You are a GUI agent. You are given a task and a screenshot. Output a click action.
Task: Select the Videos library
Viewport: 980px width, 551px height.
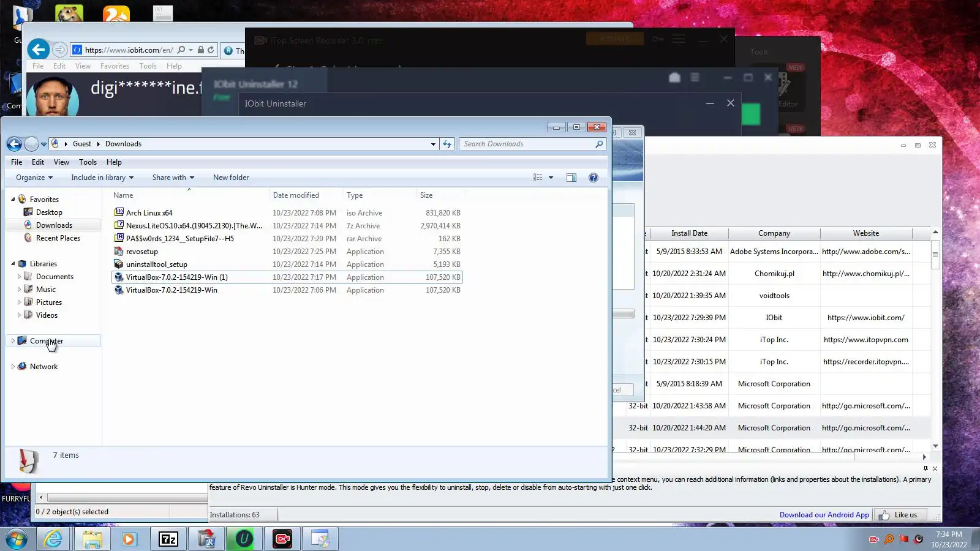pos(47,315)
